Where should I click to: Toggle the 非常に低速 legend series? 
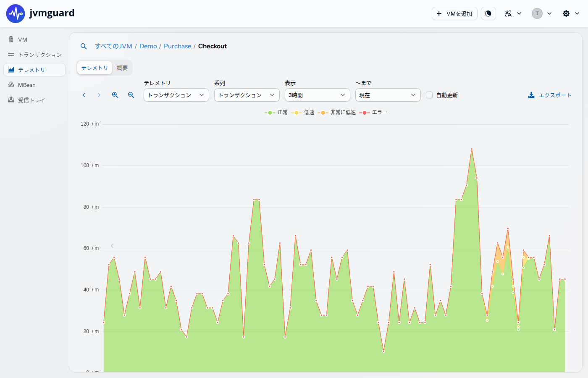coord(337,113)
